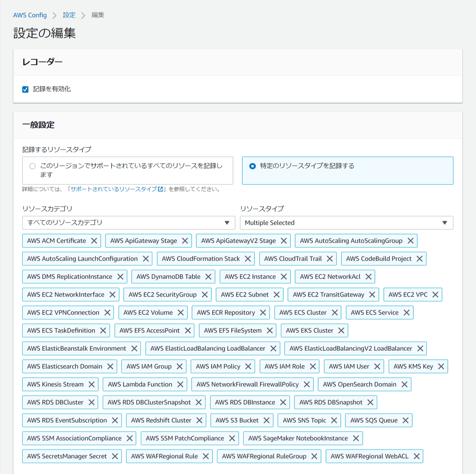This screenshot has width=476, height=474.
Task: Remove AWS ECS Cluster tag
Action: [x=335, y=313]
